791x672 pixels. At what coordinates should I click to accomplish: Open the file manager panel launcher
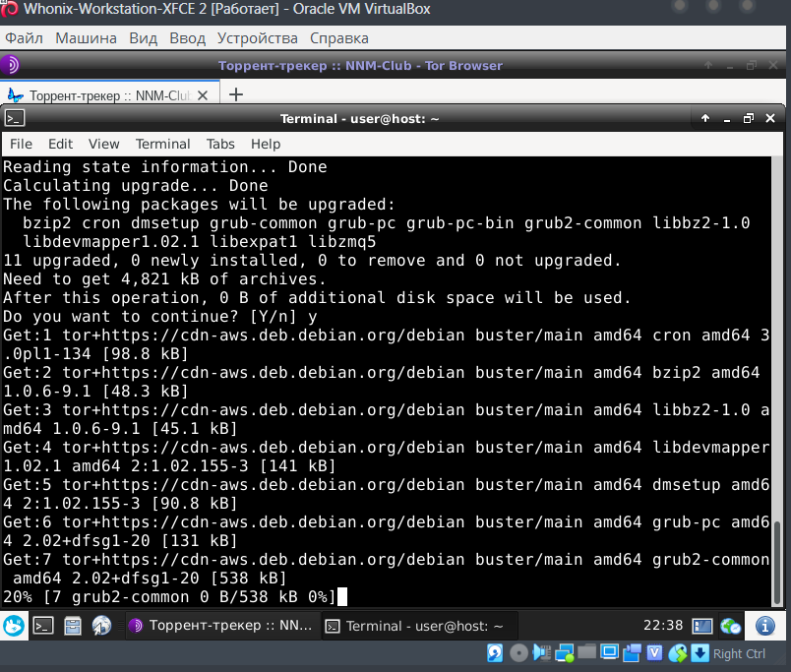tap(72, 625)
